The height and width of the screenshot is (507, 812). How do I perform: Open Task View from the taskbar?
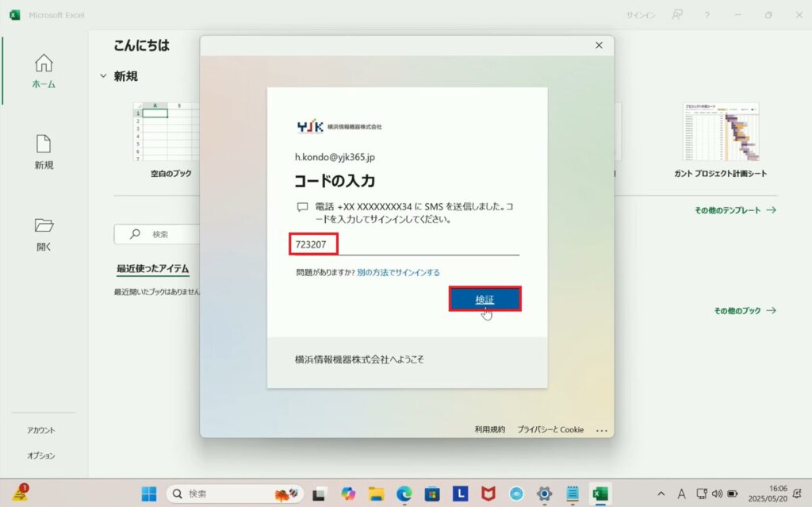tap(319, 494)
